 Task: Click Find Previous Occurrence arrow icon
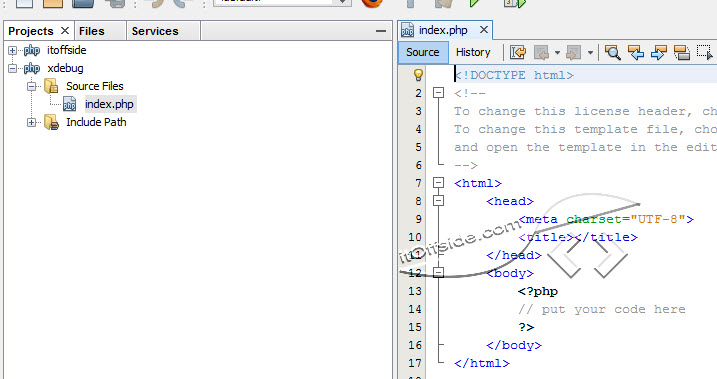pos(636,52)
